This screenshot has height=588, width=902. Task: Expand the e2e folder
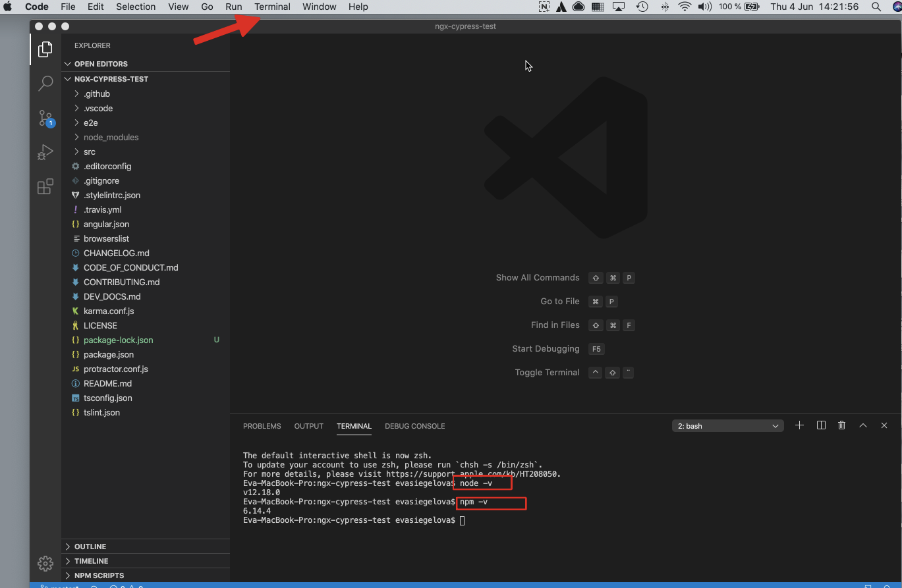coord(90,122)
